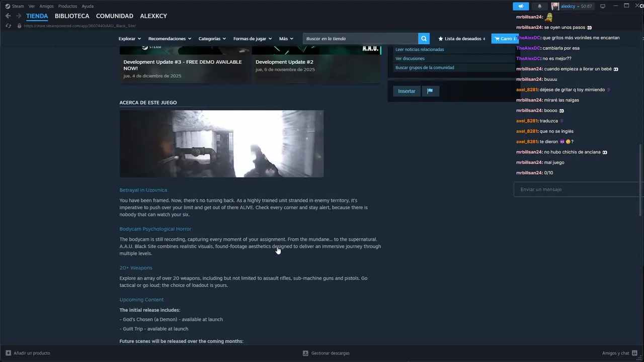
Task: Click chat message 'no es mejor??'
Action: (x=557, y=58)
